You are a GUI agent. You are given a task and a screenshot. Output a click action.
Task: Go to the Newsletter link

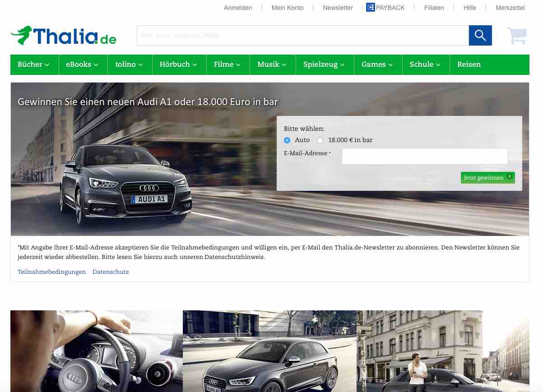(x=338, y=8)
